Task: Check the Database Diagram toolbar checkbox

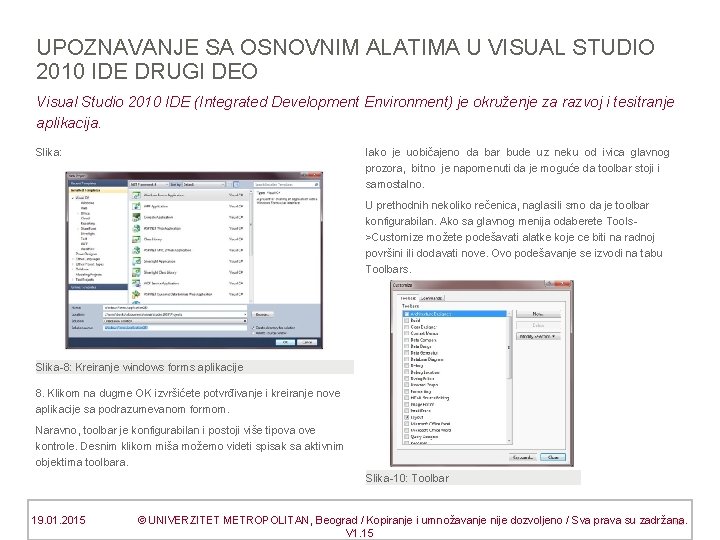Action: pyautogui.click(x=406, y=360)
